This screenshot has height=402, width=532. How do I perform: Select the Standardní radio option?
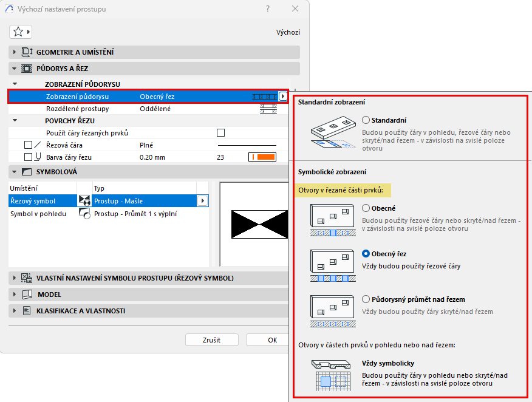366,120
